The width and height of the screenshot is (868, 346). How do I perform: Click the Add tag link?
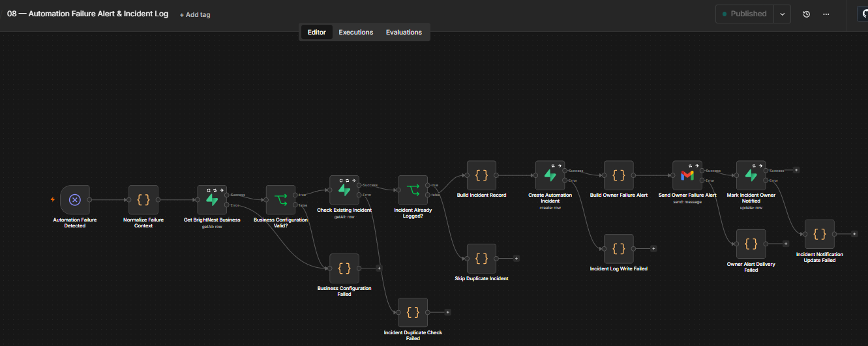click(x=195, y=14)
